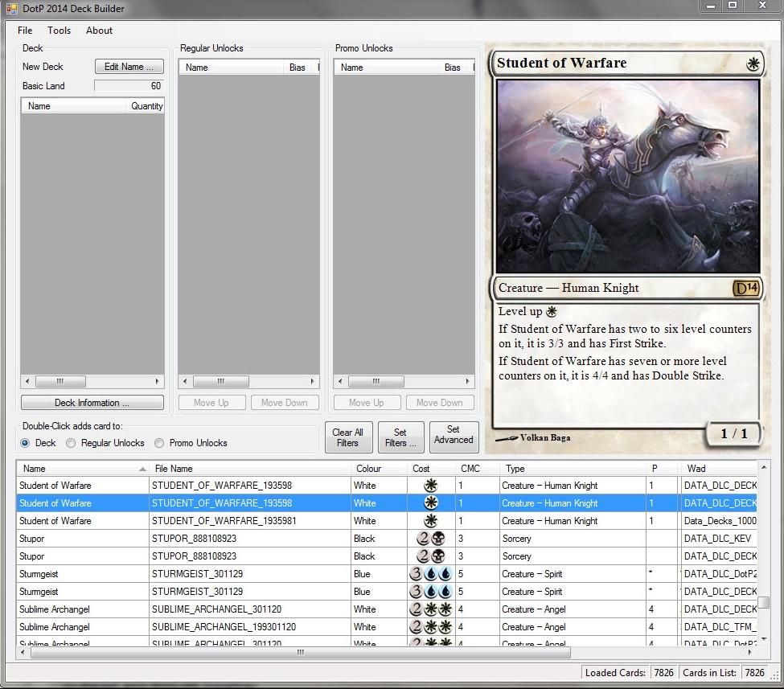
Task: Click Clear All Filters button
Action: coord(348,437)
